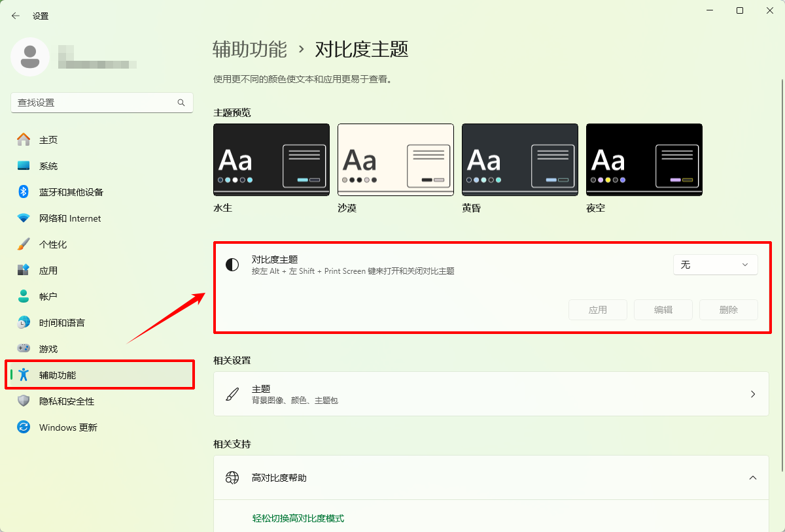Screen dimensions: 785x532
Task: Click the 隐私和安全性 shield icon
Action: (x=24, y=401)
